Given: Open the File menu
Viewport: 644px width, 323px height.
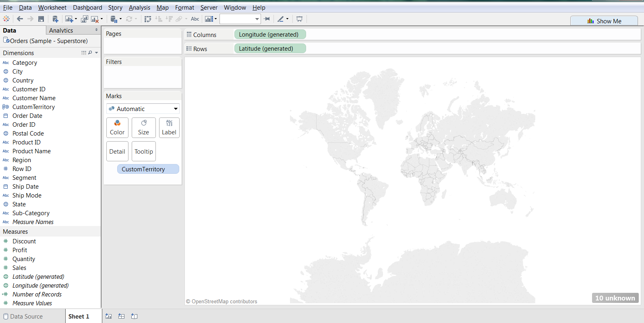Looking at the screenshot, I should (x=8, y=8).
